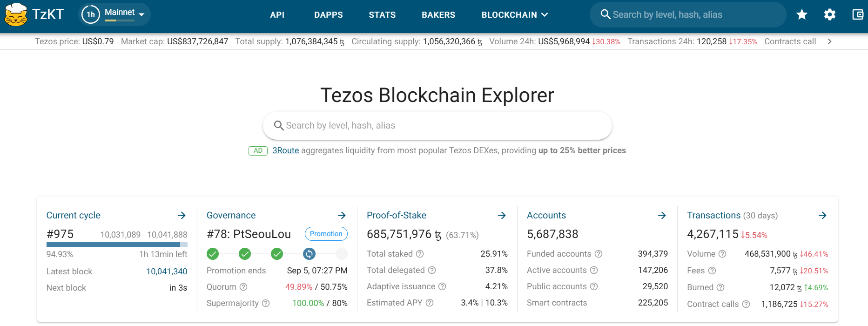Image resolution: width=868 pixels, height=326 pixels.
Task: Open the Transactions card title
Action: [x=714, y=215]
